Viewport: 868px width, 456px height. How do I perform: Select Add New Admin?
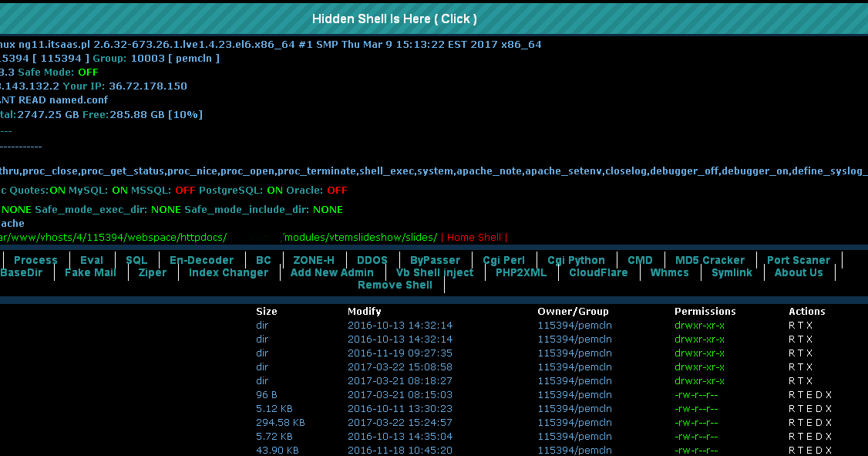[x=332, y=272]
